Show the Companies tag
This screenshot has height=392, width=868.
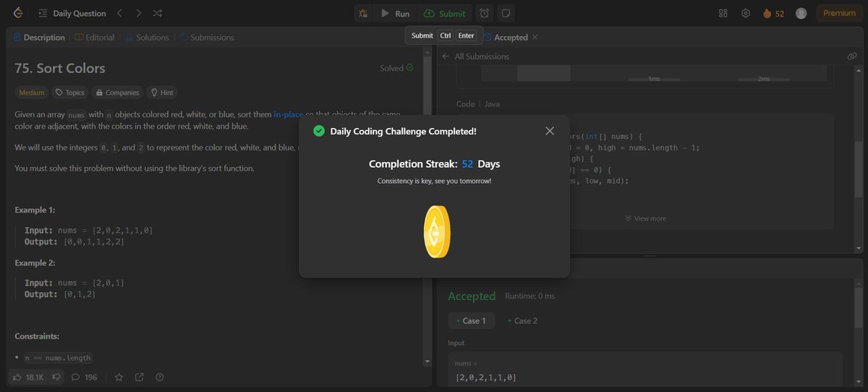pyautogui.click(x=116, y=93)
